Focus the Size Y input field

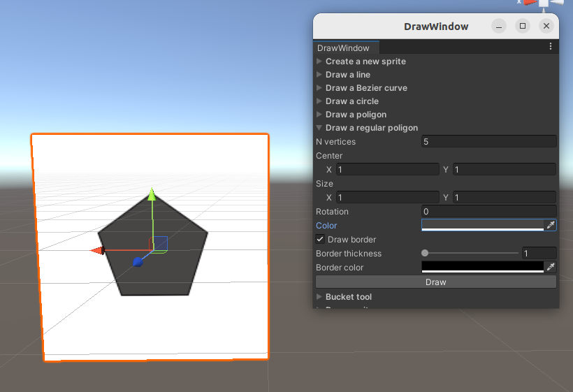pos(505,198)
